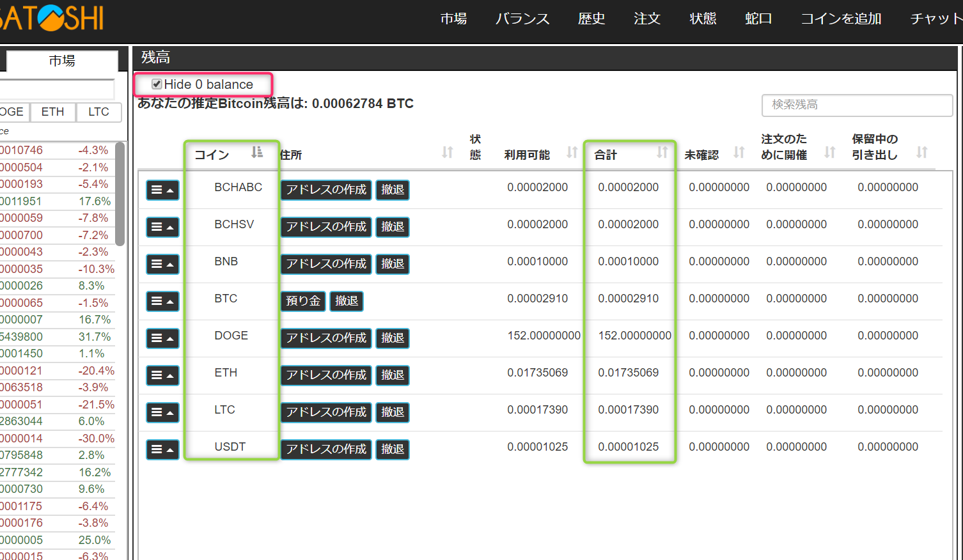Viewport: 963px width, 560px height.
Task: Select the 152.00000000 total for DOGE
Action: [x=634, y=336]
